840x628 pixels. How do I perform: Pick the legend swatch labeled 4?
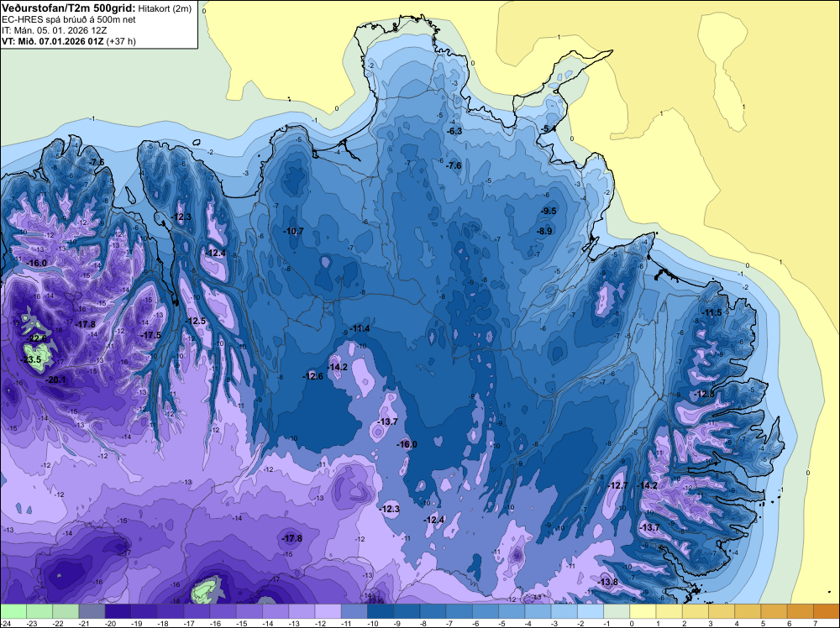click(748, 611)
